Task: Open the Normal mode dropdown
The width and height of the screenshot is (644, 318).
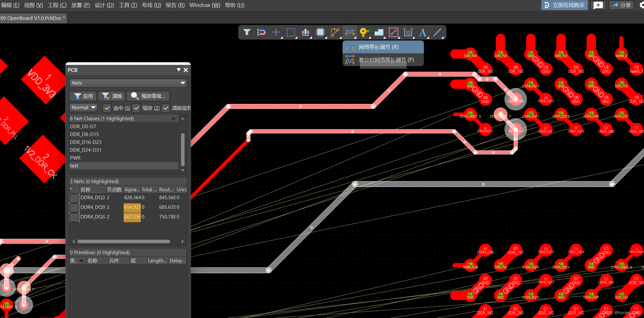Action: (83, 107)
